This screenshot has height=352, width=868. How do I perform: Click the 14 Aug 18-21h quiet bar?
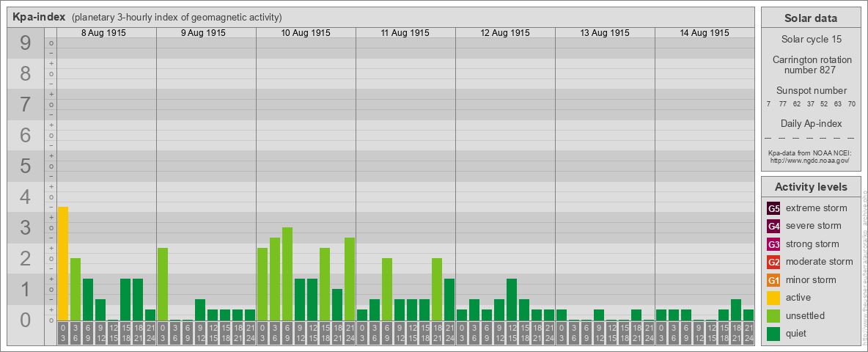(736, 310)
